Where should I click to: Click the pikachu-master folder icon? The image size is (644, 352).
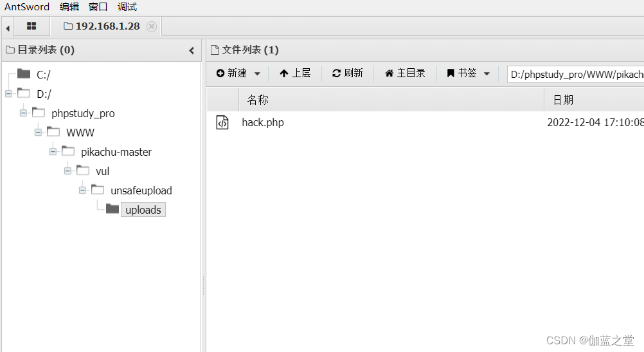pyautogui.click(x=68, y=151)
